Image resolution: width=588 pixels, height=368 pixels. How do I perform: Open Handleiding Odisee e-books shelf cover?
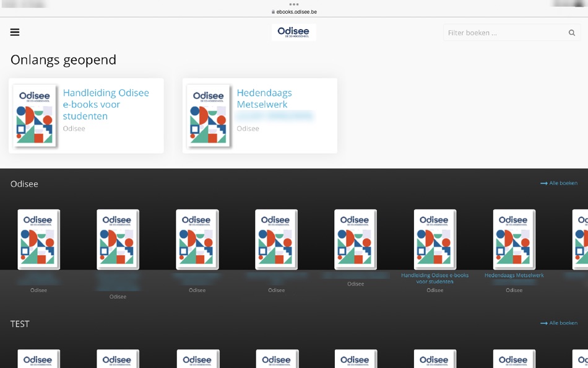click(x=435, y=240)
